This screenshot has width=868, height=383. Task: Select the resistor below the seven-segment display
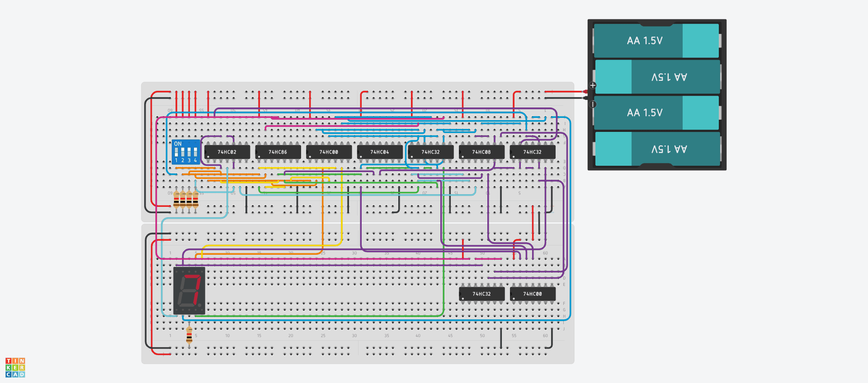[x=189, y=335]
